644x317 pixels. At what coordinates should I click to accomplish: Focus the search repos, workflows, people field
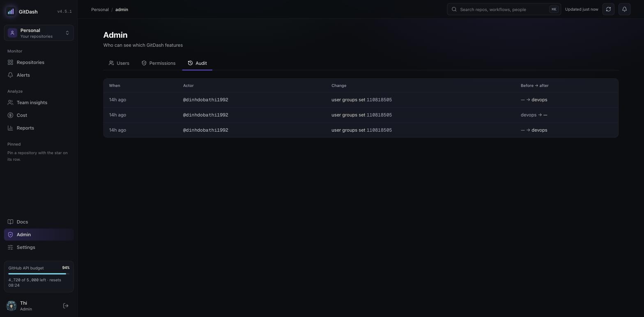tap(504, 9)
